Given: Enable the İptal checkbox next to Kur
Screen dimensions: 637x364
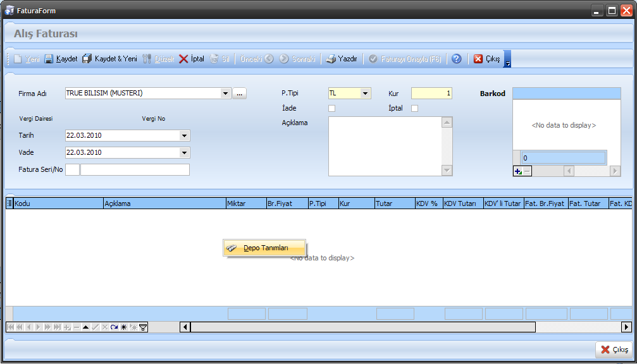Looking at the screenshot, I should [x=415, y=108].
